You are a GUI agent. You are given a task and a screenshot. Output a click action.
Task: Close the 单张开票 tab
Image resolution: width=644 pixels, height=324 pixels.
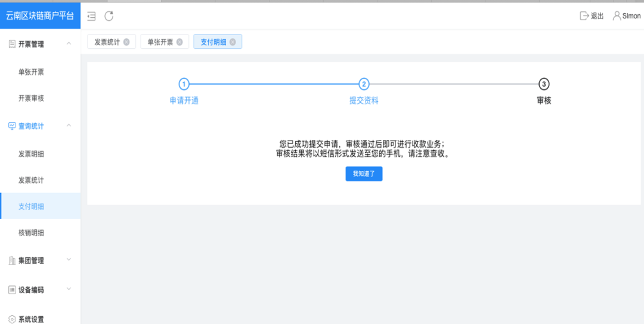[179, 42]
